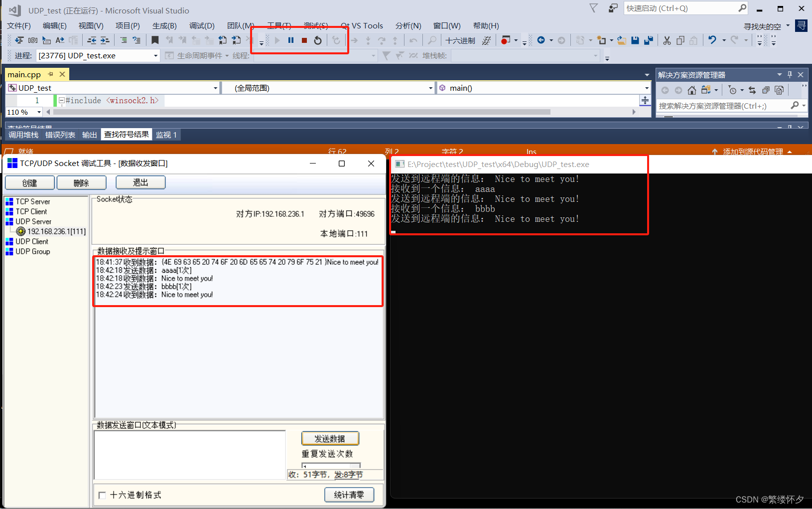Select UDP Group in the socket tree
Screen dimensions: 812x509
pyautogui.click(x=33, y=252)
